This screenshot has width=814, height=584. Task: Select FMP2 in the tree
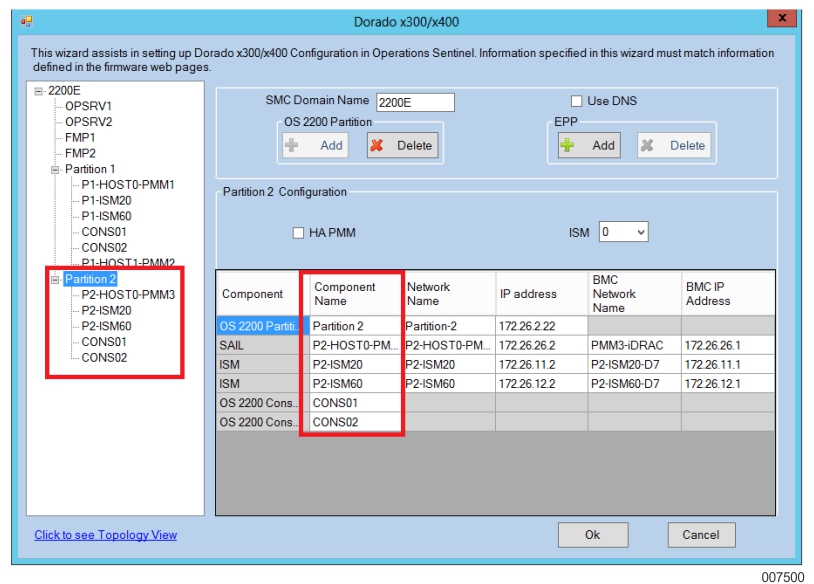coord(80,153)
